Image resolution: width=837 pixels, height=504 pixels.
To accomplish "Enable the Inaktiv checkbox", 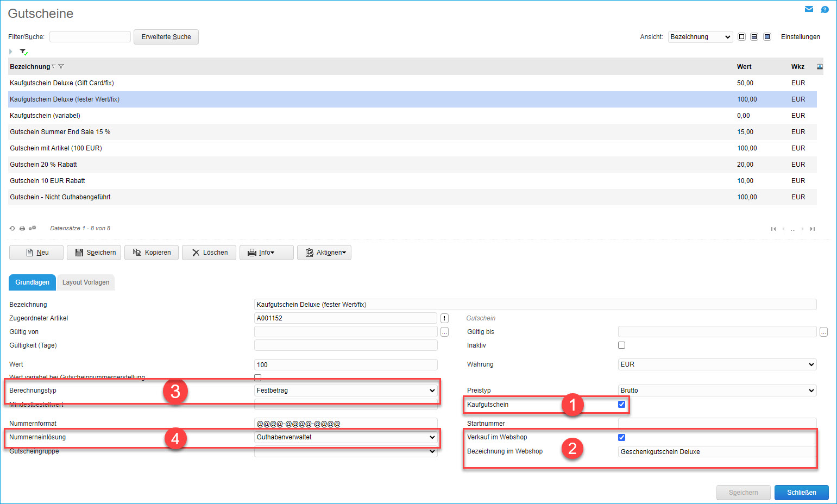I will (621, 345).
